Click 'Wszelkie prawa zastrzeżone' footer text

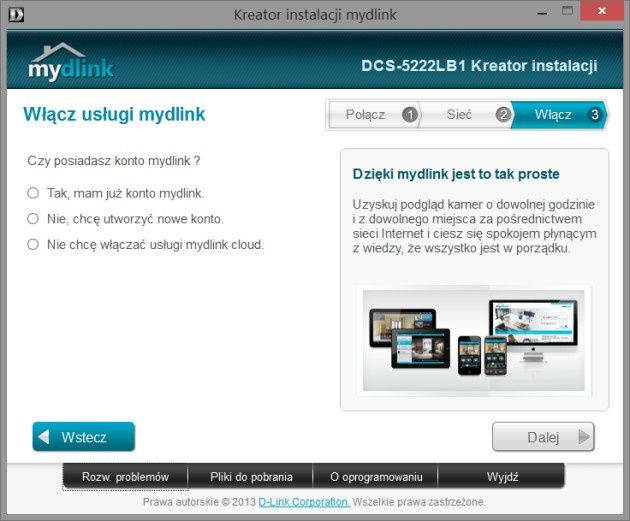[x=419, y=502]
